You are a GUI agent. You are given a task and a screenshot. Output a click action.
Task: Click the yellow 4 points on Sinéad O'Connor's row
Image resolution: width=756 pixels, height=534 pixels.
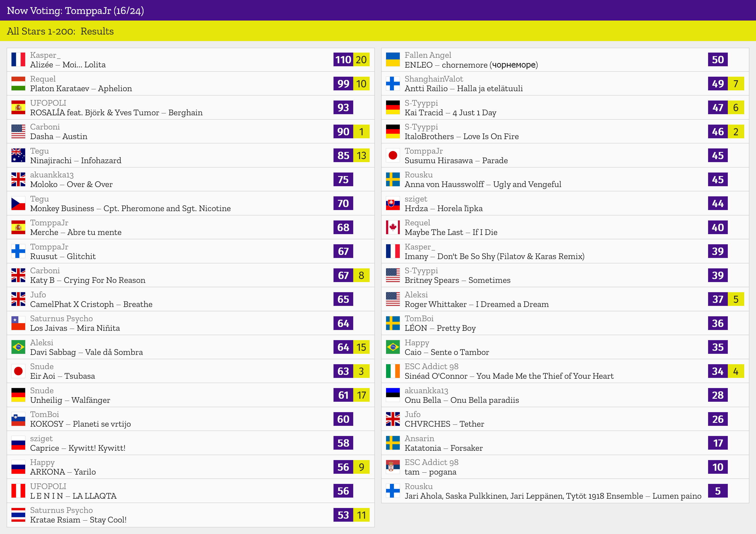coord(736,371)
